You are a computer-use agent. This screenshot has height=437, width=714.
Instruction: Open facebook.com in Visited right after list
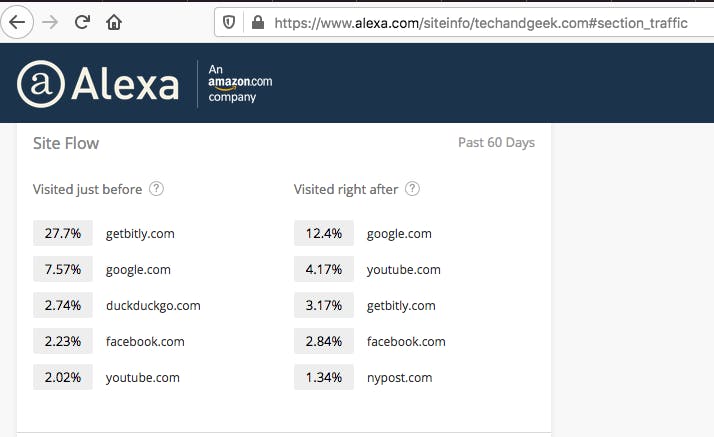(x=406, y=341)
